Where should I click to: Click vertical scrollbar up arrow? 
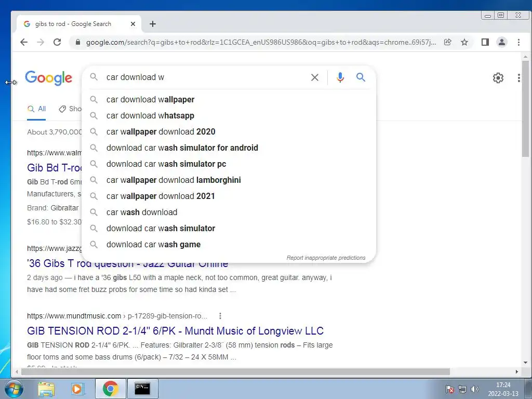point(525,57)
